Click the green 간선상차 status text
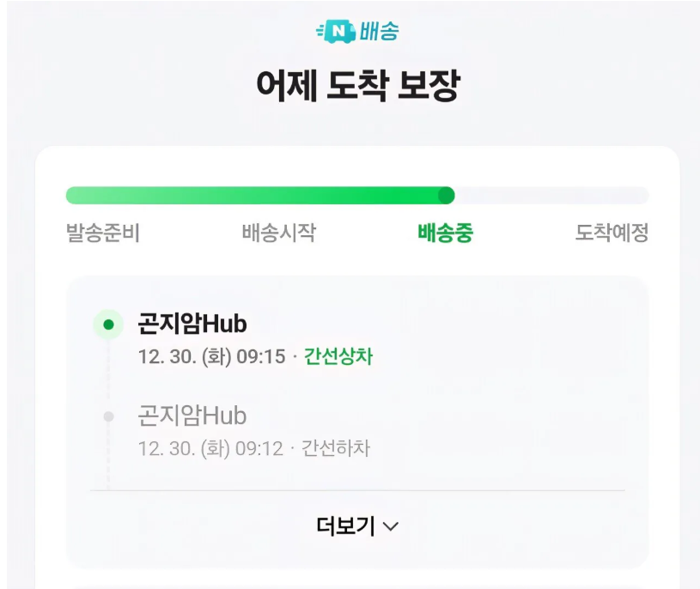The width and height of the screenshot is (700, 589). pos(338,356)
